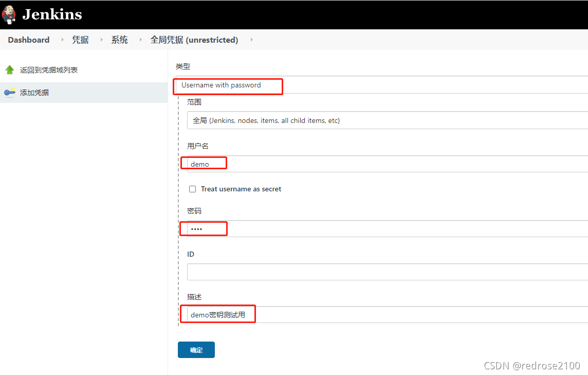Expand chevron after 全局凭据 (unrestricted) breadcrumb

coord(251,40)
